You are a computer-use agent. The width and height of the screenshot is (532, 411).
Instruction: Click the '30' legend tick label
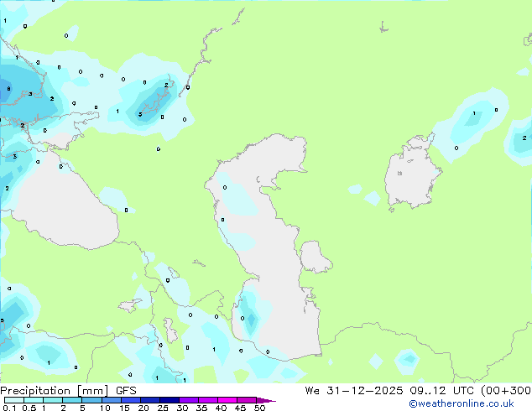tap(182, 408)
